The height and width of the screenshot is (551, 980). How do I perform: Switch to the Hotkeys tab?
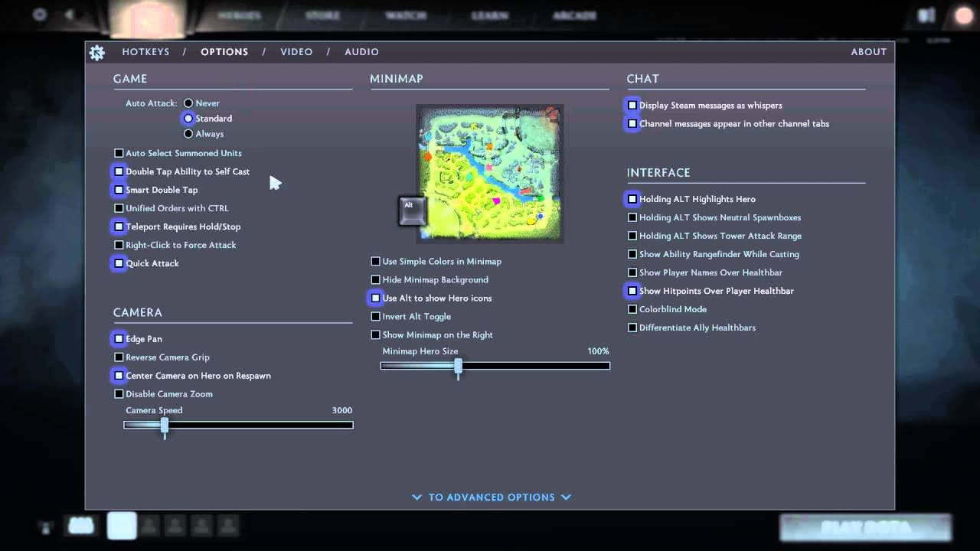pos(145,52)
